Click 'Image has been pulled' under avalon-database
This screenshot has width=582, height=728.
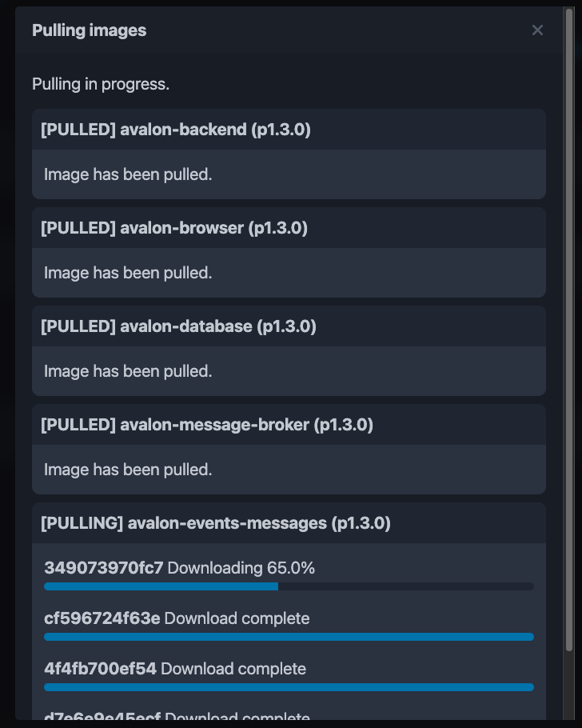128,371
